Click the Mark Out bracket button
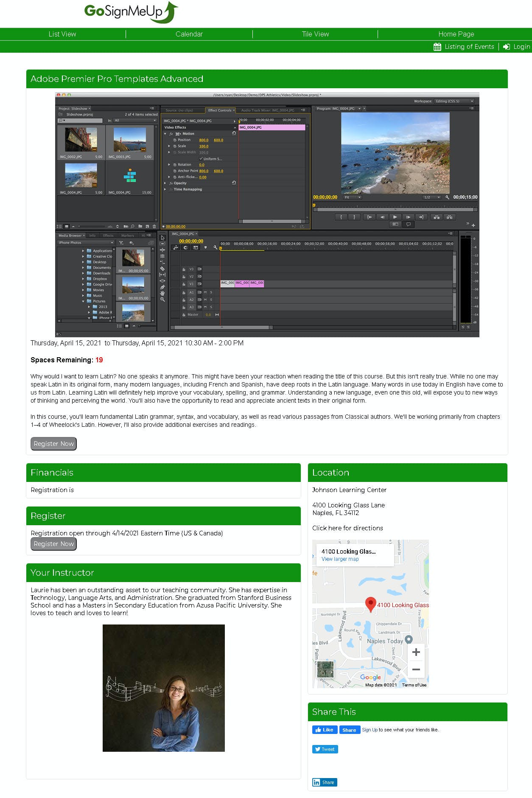The image size is (532, 798). click(x=355, y=217)
